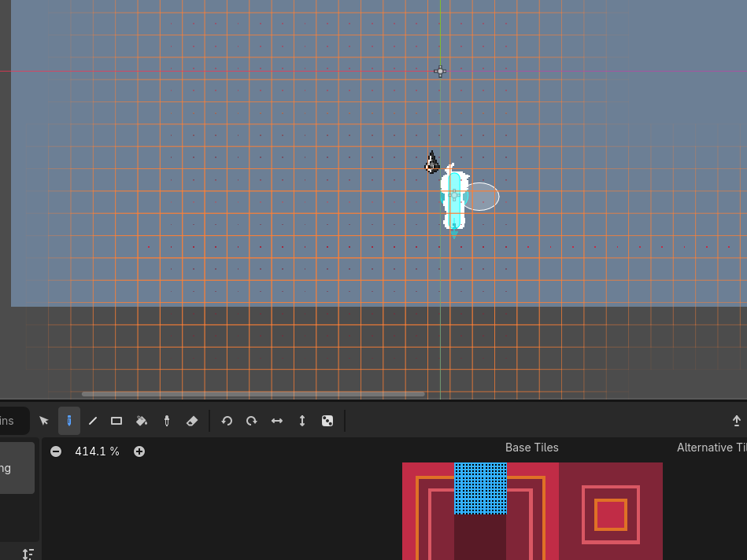This screenshot has width=747, height=560.
Task: Click the concentric square tile in the atlas
Action: pyautogui.click(x=610, y=514)
